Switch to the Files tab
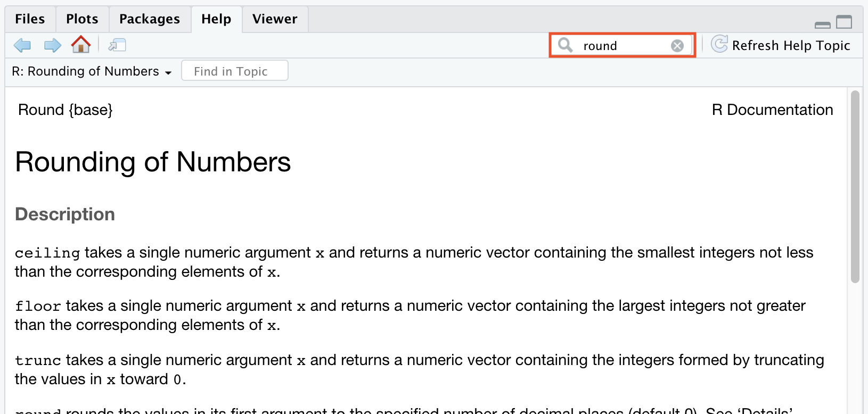 [x=30, y=19]
